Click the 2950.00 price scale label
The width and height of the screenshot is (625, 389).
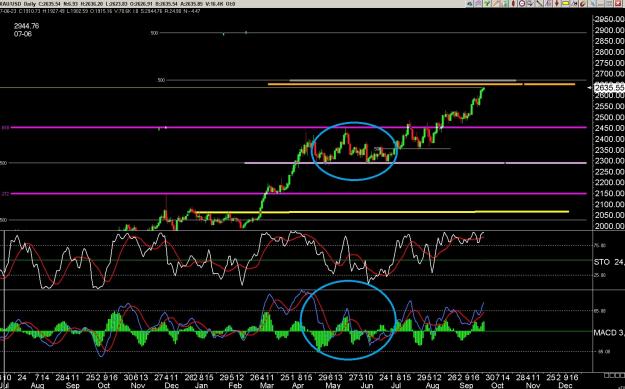(x=609, y=20)
